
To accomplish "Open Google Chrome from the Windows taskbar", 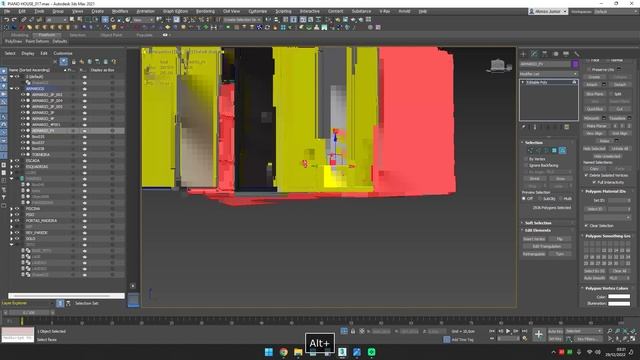I will (283, 352).
